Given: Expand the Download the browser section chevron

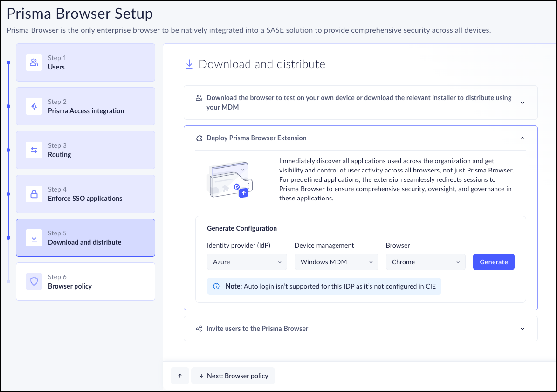Looking at the screenshot, I should [523, 103].
